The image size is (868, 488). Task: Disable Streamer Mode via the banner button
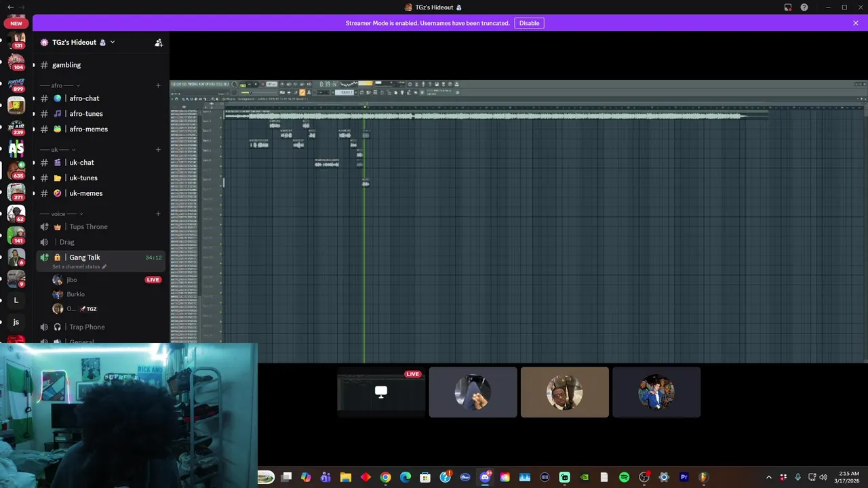click(x=529, y=23)
